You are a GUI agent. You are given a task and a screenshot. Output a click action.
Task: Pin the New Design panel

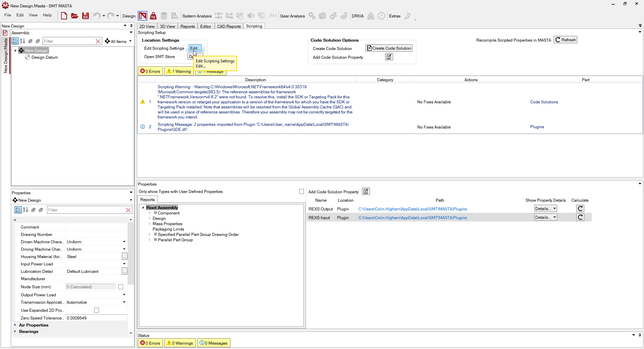coord(131,26)
